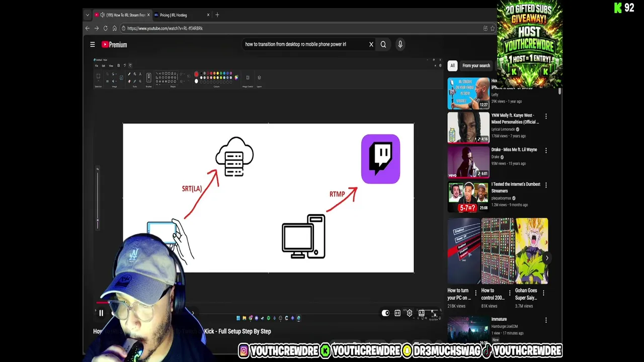Go to the YouTube Premium home logo
The width and height of the screenshot is (644, 362).
point(114,45)
